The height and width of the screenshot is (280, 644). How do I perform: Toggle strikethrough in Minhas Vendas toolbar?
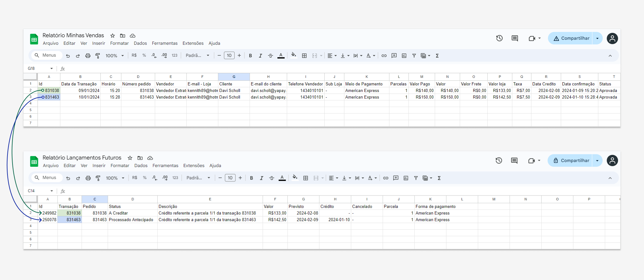coord(271,56)
